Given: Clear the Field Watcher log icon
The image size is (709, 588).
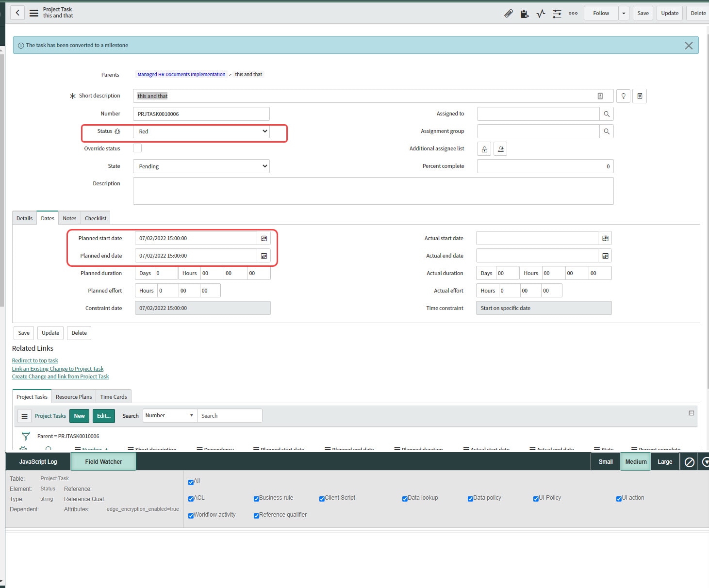Looking at the screenshot, I should 689,462.
